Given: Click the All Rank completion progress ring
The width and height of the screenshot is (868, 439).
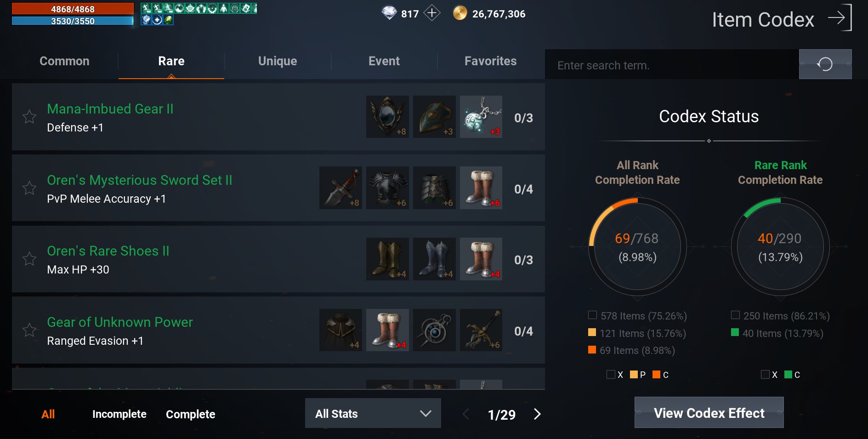Looking at the screenshot, I should point(638,246).
